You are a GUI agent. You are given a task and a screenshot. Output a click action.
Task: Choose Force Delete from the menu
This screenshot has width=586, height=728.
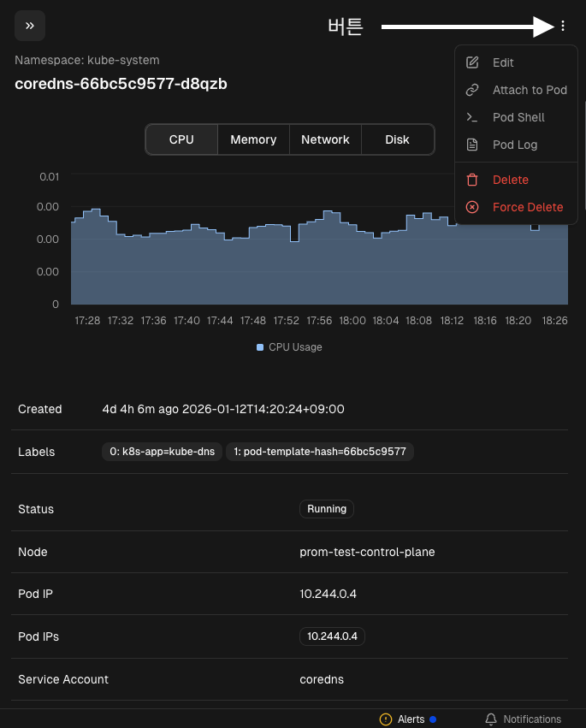tap(528, 207)
